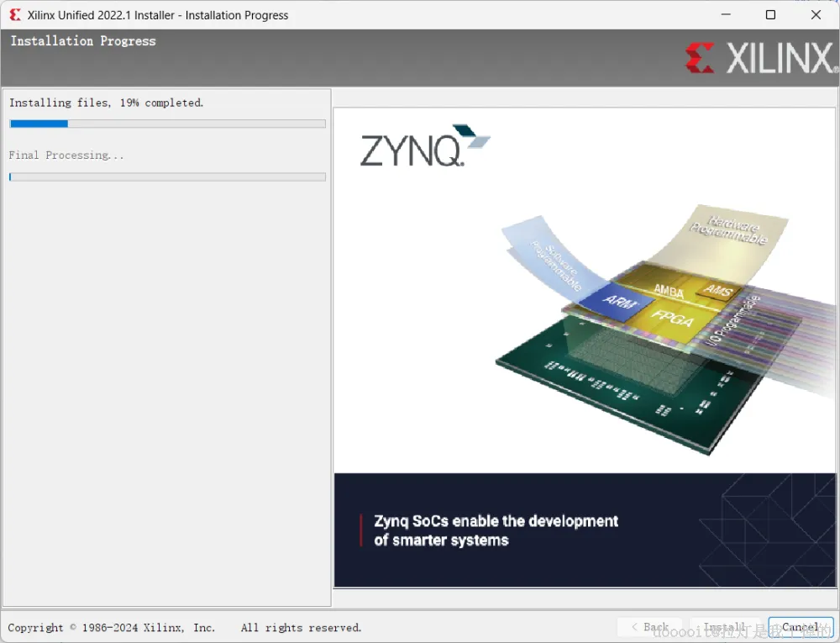
Task: Click the disabled Install button
Action: 725,627
